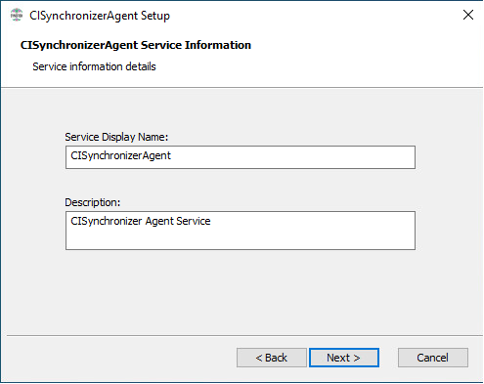The image size is (484, 384).
Task: Select the 'Service Display Name:' label
Action: pyautogui.click(x=116, y=137)
